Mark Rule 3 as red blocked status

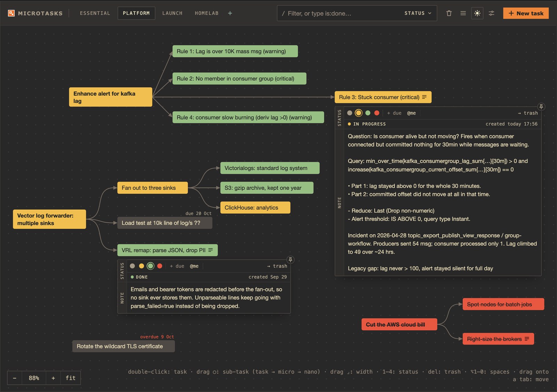(x=377, y=113)
